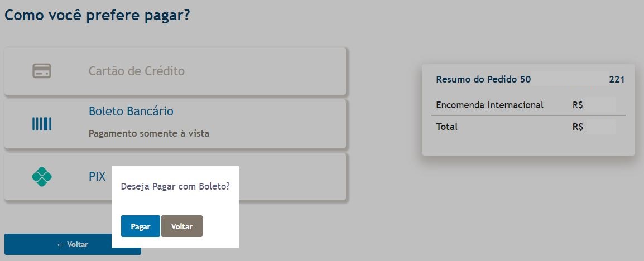Screen dimensions: 644x261
Task: Click the Boleto barcode icon
Action: click(42, 124)
